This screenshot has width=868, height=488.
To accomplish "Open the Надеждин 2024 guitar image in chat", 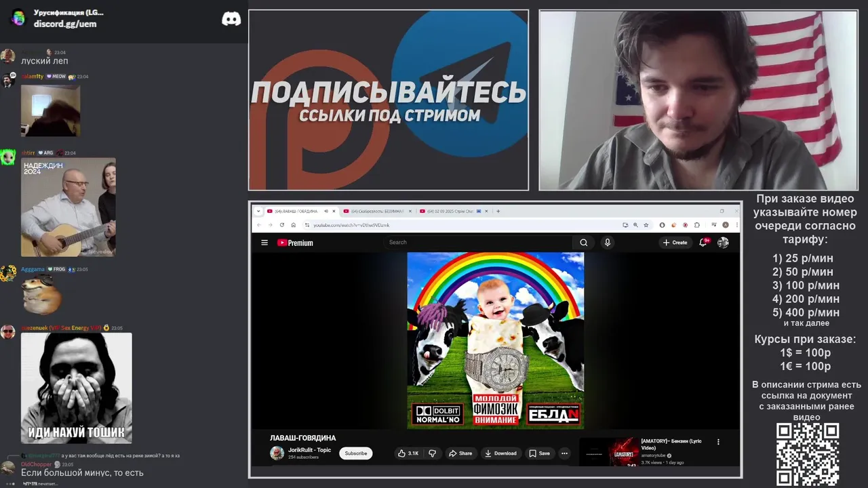I will click(x=68, y=207).
